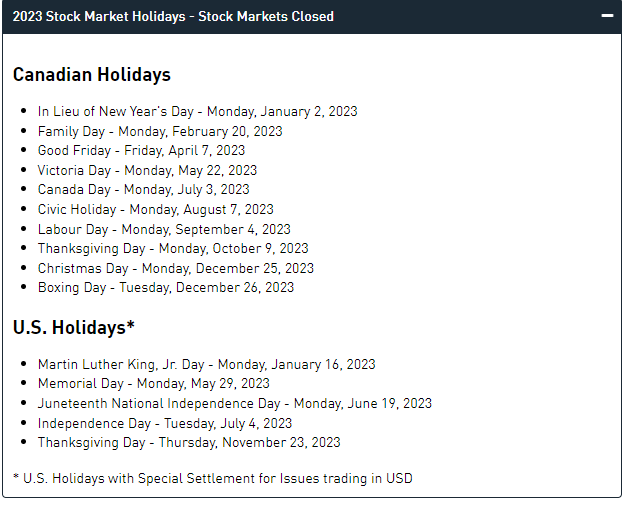This screenshot has height=505, width=622.
Task: Click the Family Day list item
Action: pyautogui.click(x=160, y=131)
